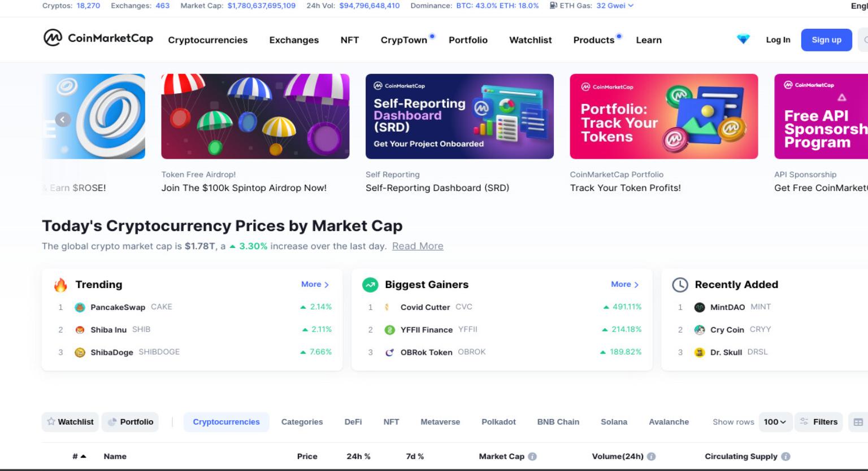868x471 pixels.
Task: Open the Portfolio Track Your Tokens banner
Action: click(x=664, y=116)
